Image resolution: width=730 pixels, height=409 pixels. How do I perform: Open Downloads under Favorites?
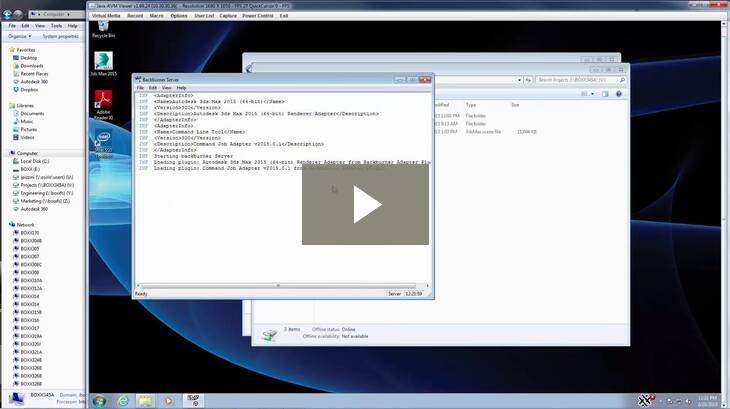point(32,66)
